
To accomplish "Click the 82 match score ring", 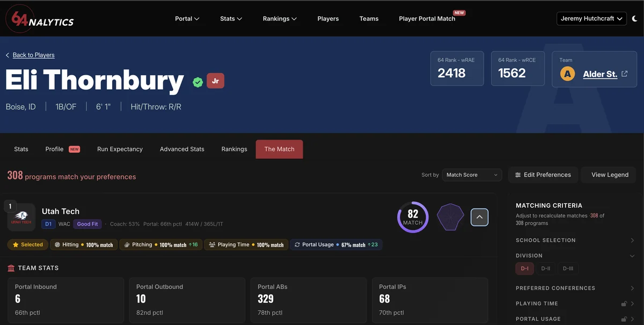I will point(413,217).
